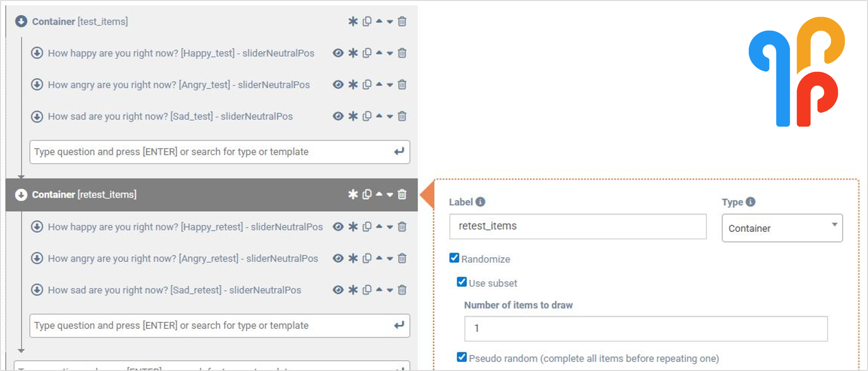Open the Type info tooltip
This screenshot has width=868, height=371.
coord(750,202)
